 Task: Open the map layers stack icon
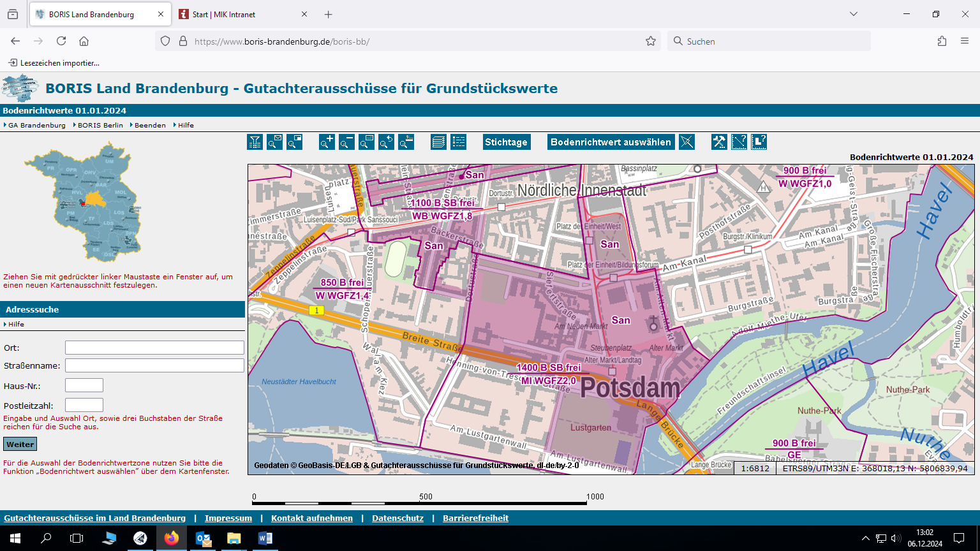438,142
